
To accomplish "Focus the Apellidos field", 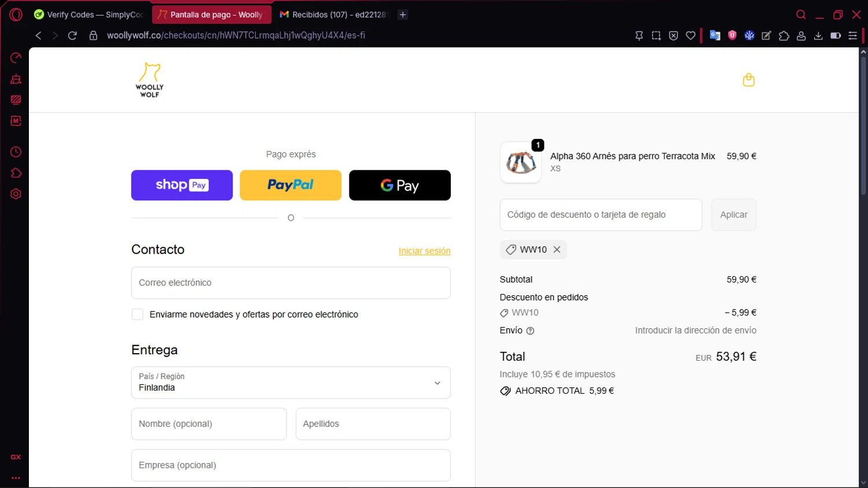I will click(373, 424).
